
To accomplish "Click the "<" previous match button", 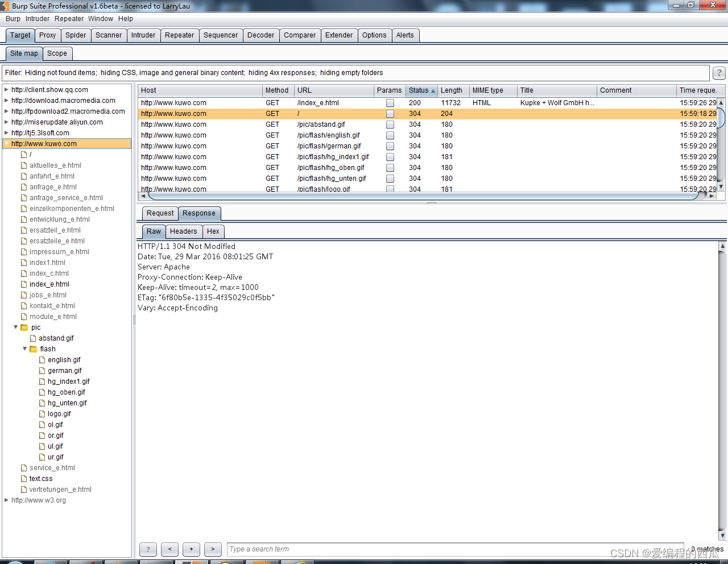I will tap(169, 549).
